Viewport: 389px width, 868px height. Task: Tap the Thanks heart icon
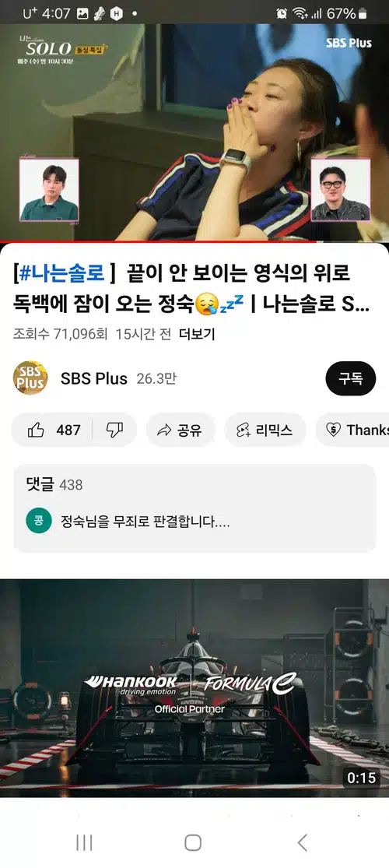tap(333, 430)
